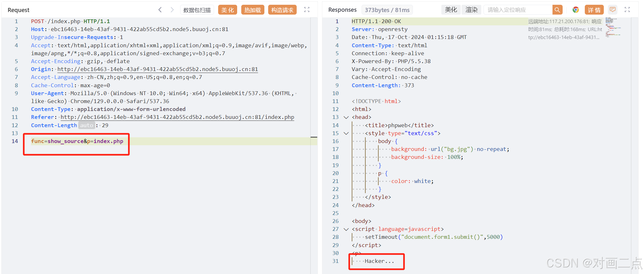Open the 详情 details button
This screenshot has width=644, height=274.
(x=594, y=10)
